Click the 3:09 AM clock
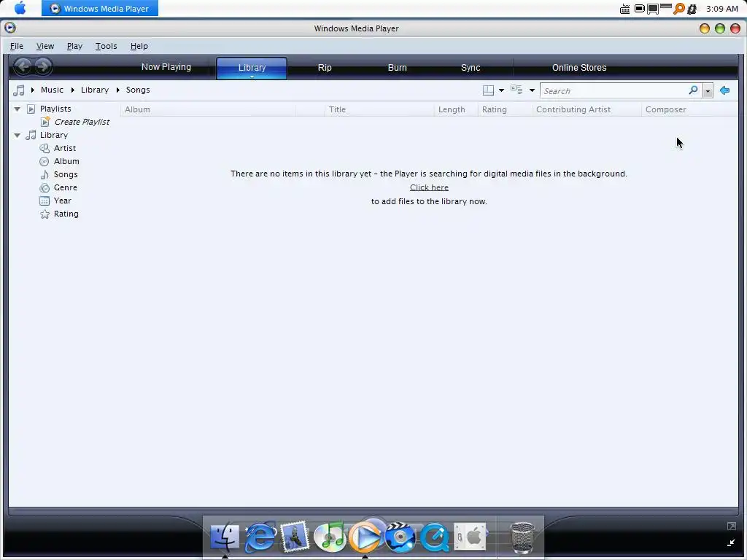This screenshot has width=747, height=560. click(x=721, y=9)
